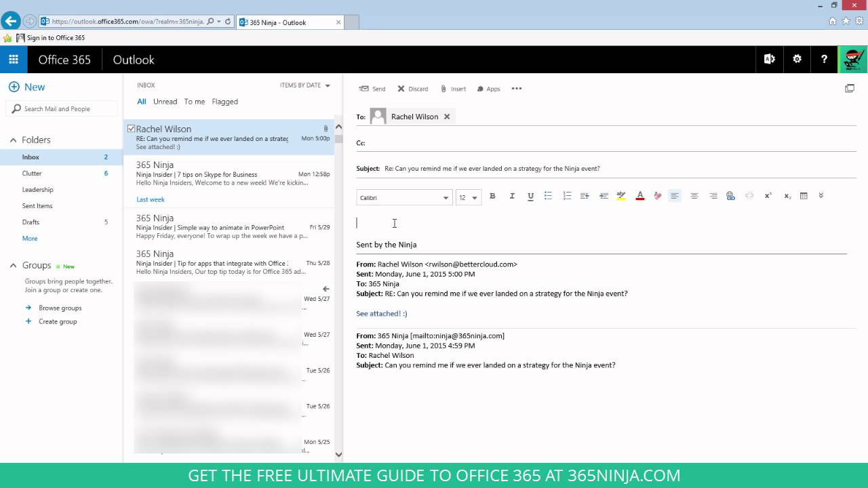Open the Office 365 app launcher grid

14,60
